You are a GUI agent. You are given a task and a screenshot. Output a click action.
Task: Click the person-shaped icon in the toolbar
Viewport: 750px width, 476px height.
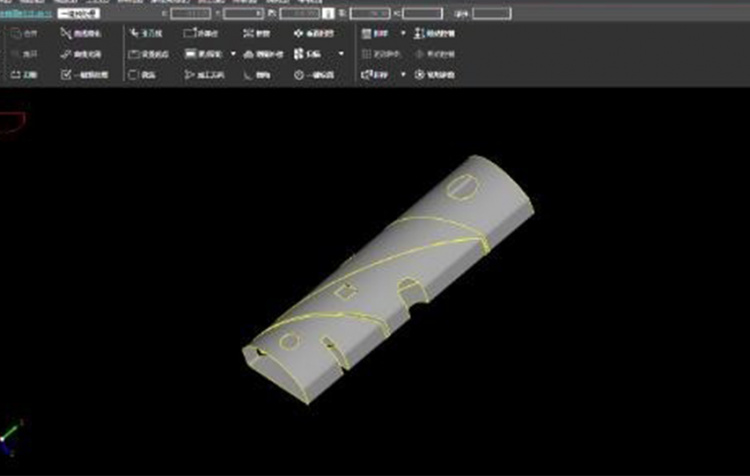coord(419,33)
